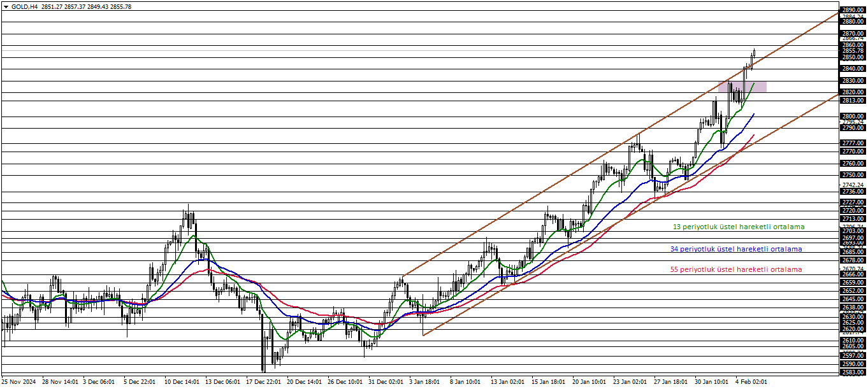
Task: Click the '20 Jan 10:01' time axis label
Action: (590, 382)
